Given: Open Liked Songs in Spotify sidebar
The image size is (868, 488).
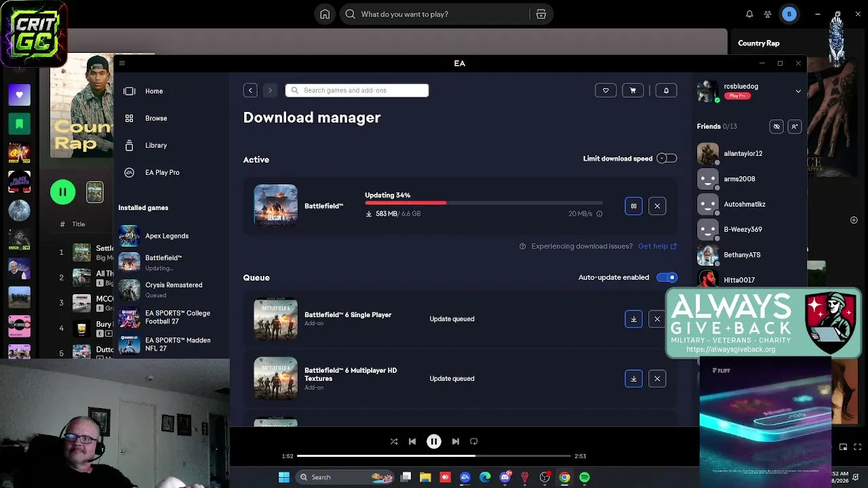Looking at the screenshot, I should click(x=19, y=95).
